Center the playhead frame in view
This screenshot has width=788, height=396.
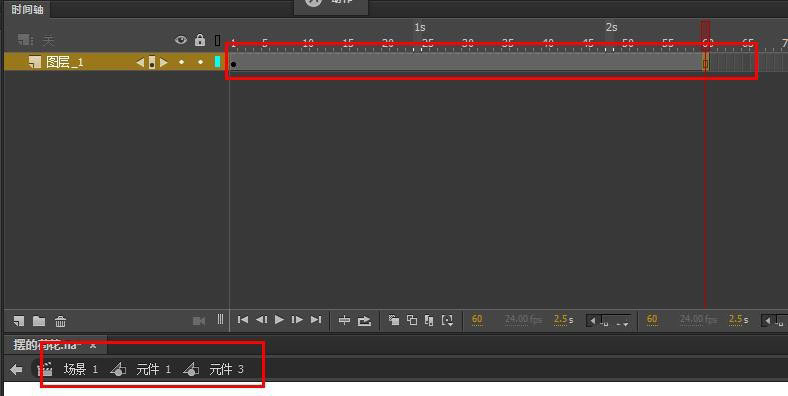pyautogui.click(x=344, y=320)
